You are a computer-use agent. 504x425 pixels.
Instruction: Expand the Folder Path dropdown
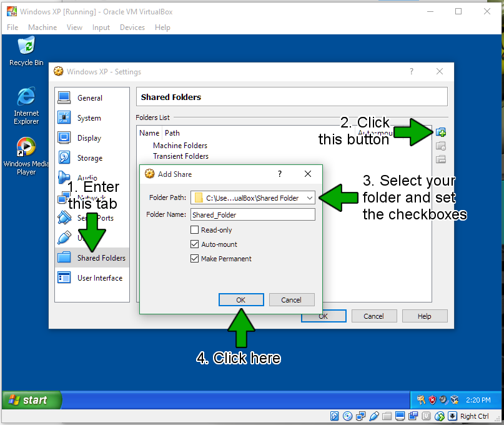(309, 198)
